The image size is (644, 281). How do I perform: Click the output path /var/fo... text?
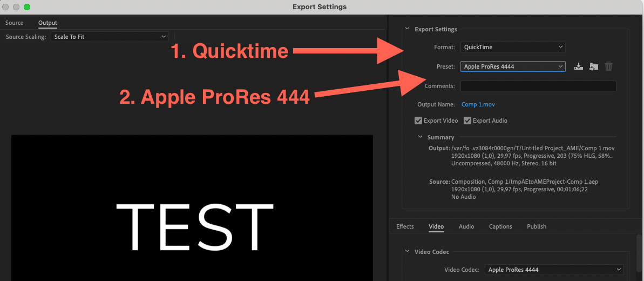(x=533, y=148)
